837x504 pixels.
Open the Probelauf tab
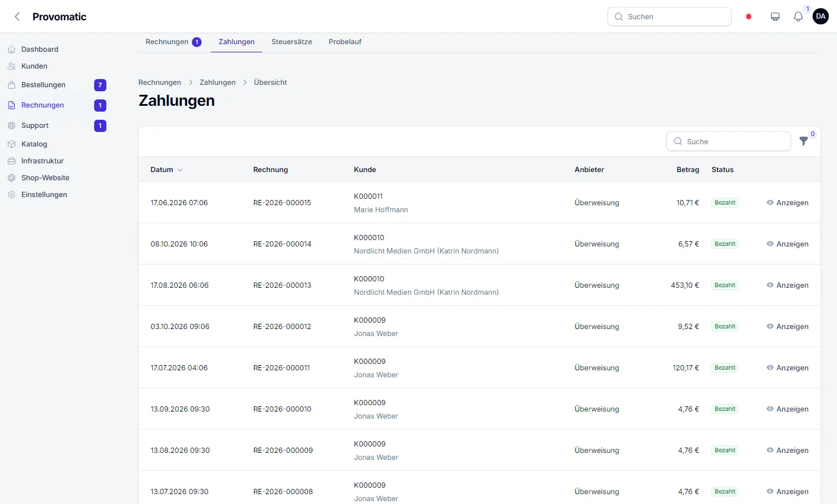click(x=345, y=42)
